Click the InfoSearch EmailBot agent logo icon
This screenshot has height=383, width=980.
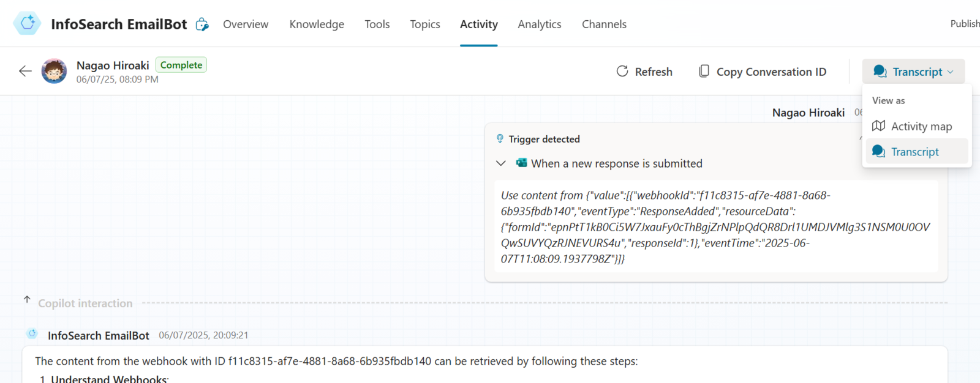28,24
